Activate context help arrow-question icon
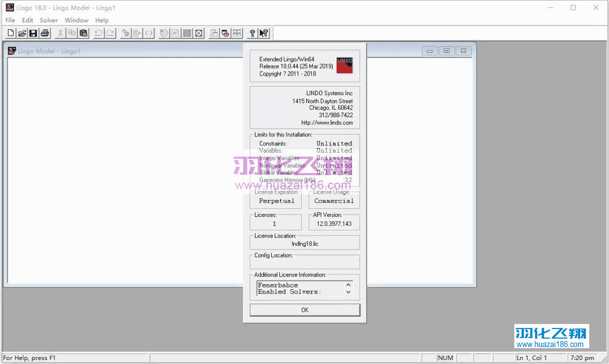This screenshot has height=364, width=609. (x=264, y=33)
